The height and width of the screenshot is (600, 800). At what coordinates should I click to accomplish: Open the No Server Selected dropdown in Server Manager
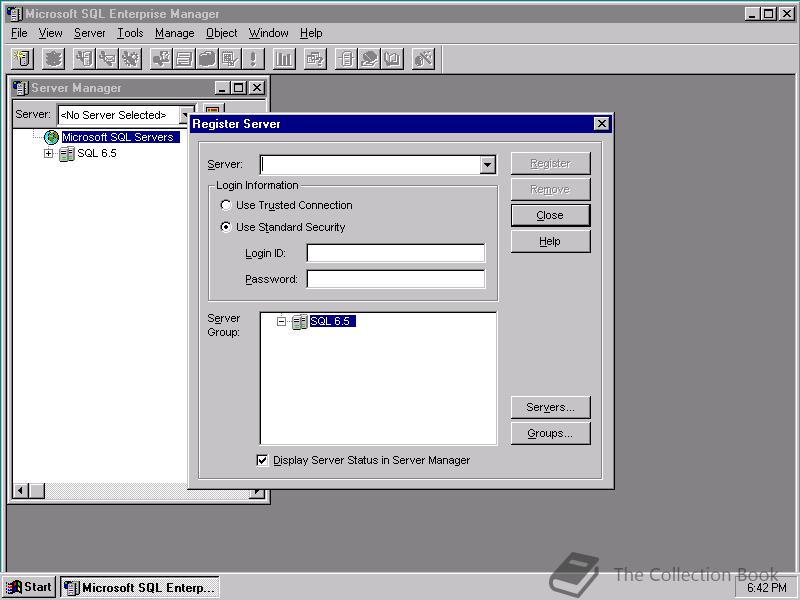(x=186, y=115)
